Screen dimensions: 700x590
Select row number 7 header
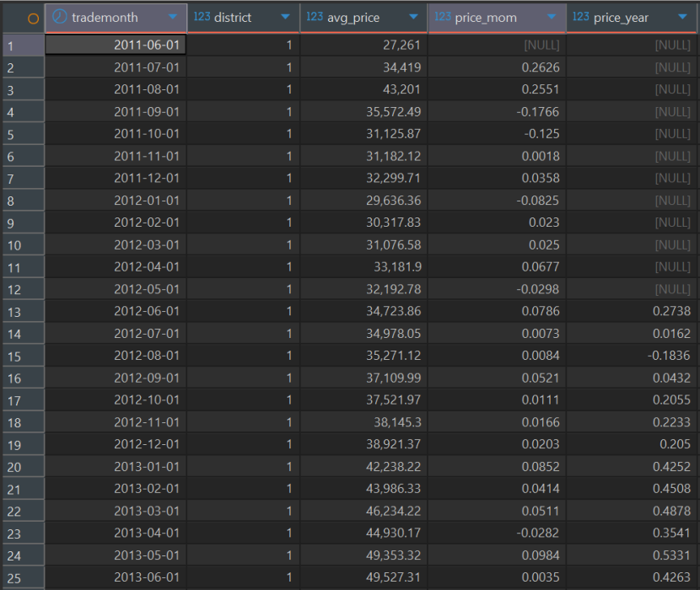[24, 179]
